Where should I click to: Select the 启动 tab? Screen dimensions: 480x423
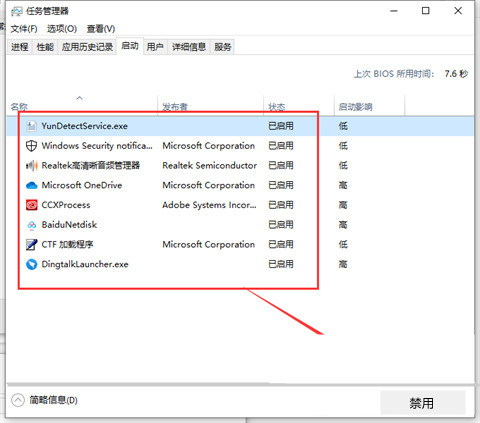(x=130, y=46)
